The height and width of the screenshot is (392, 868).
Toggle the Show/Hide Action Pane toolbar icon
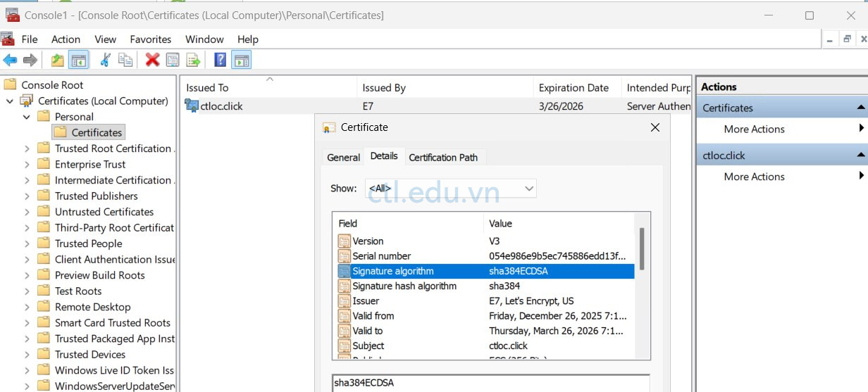pos(242,60)
